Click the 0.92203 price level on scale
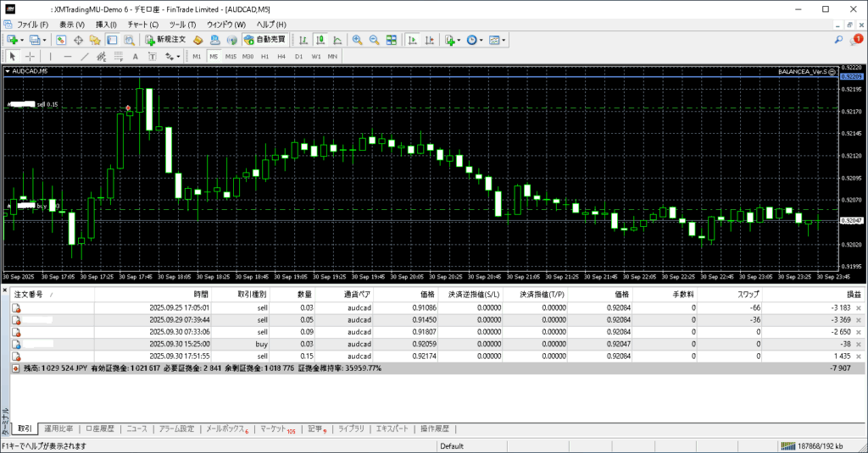This screenshot has height=453, width=868. tap(850, 77)
